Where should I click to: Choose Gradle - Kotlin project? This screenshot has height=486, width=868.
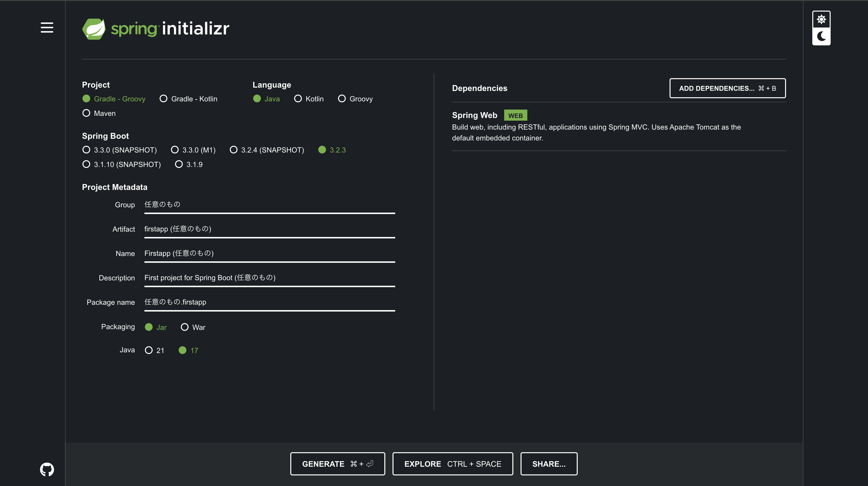pos(163,99)
